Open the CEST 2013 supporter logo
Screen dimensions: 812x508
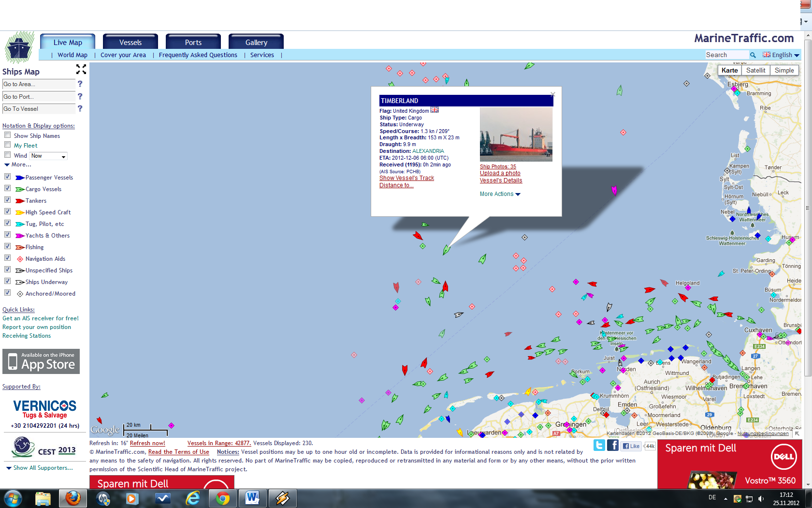click(x=44, y=447)
